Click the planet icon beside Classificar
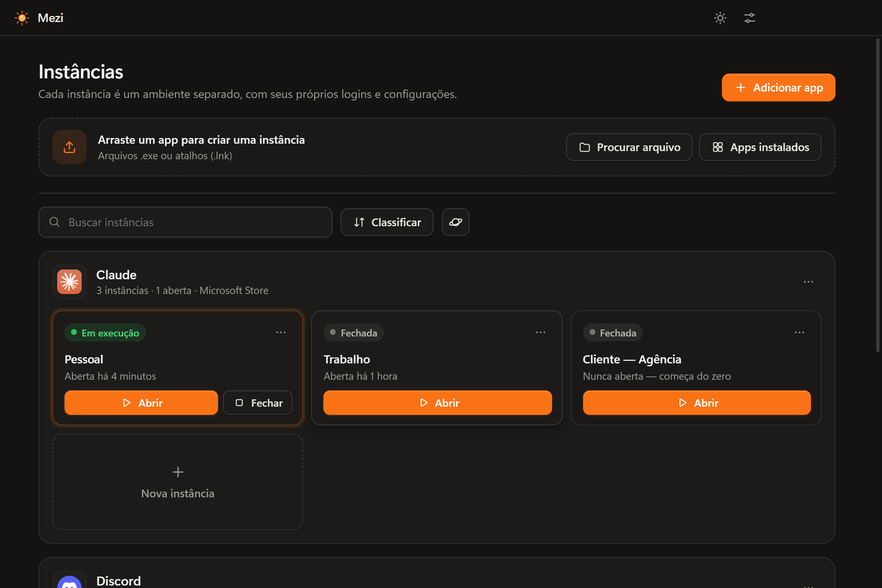 pos(456,222)
